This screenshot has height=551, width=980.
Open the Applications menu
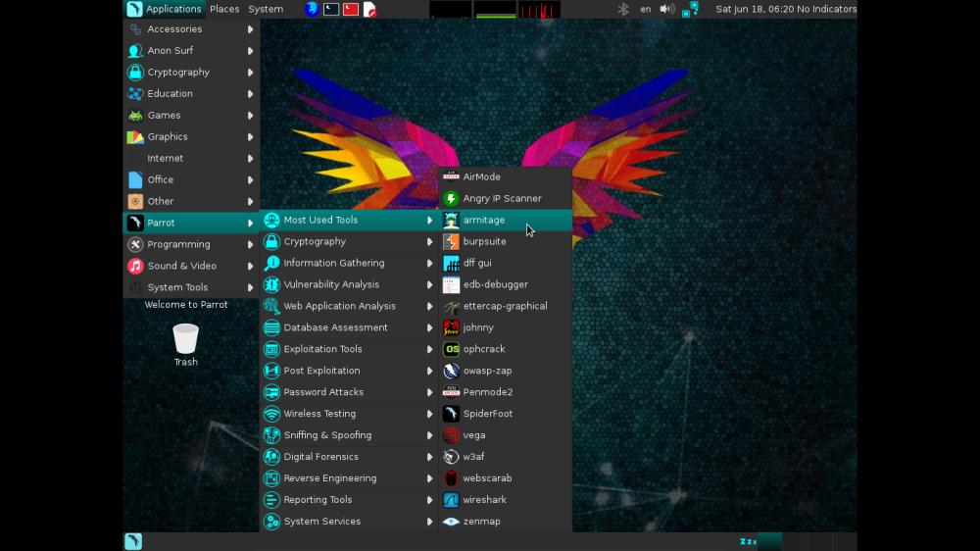pos(165,9)
